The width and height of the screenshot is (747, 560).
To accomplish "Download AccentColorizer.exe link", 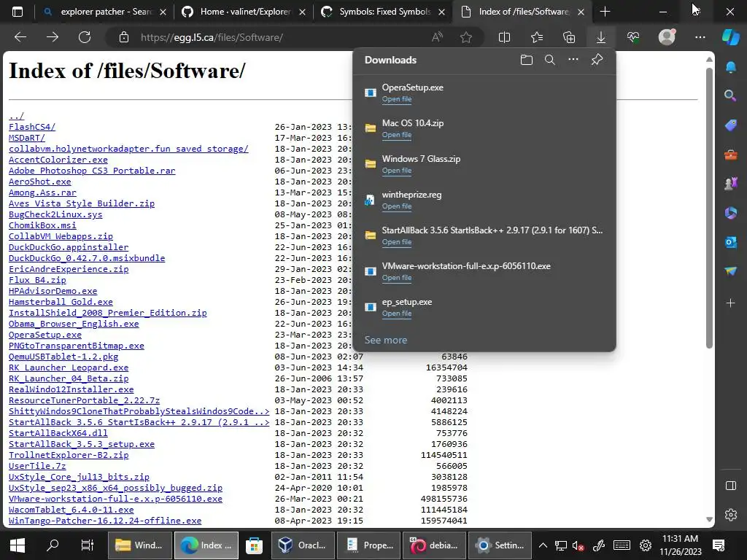I will pyautogui.click(x=58, y=160).
